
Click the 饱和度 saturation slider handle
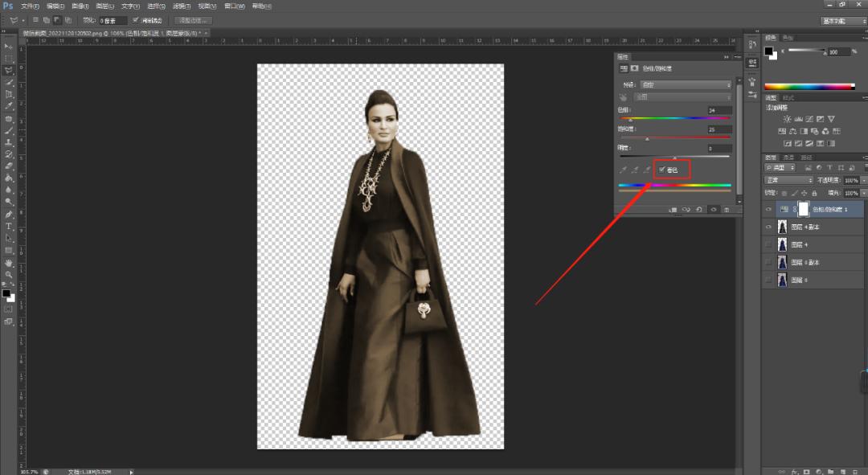point(647,139)
